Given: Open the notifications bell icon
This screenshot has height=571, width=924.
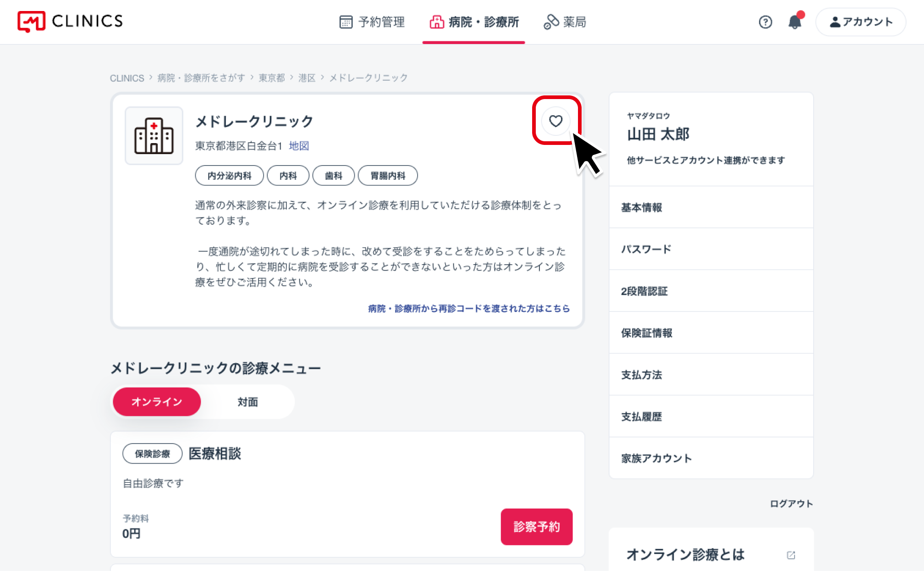Looking at the screenshot, I should pyautogui.click(x=795, y=22).
